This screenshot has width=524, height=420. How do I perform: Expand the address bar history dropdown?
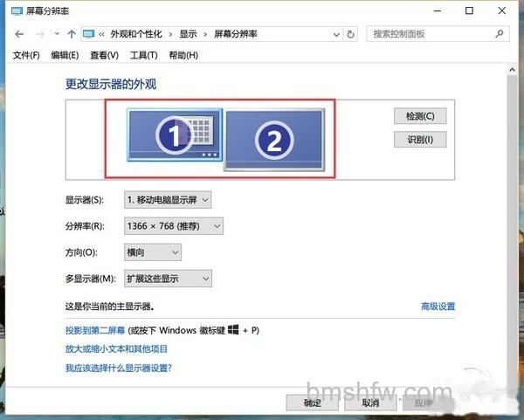click(336, 34)
